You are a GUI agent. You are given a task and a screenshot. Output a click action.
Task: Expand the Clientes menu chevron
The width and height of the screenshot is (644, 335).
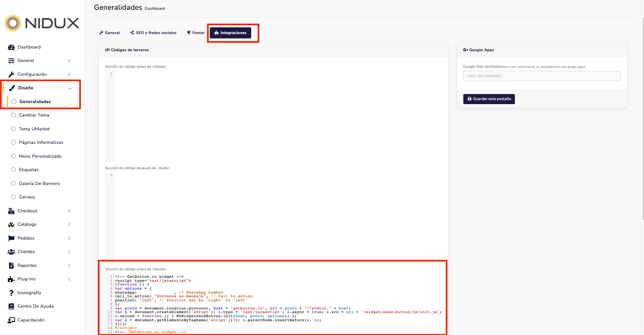pos(69,252)
